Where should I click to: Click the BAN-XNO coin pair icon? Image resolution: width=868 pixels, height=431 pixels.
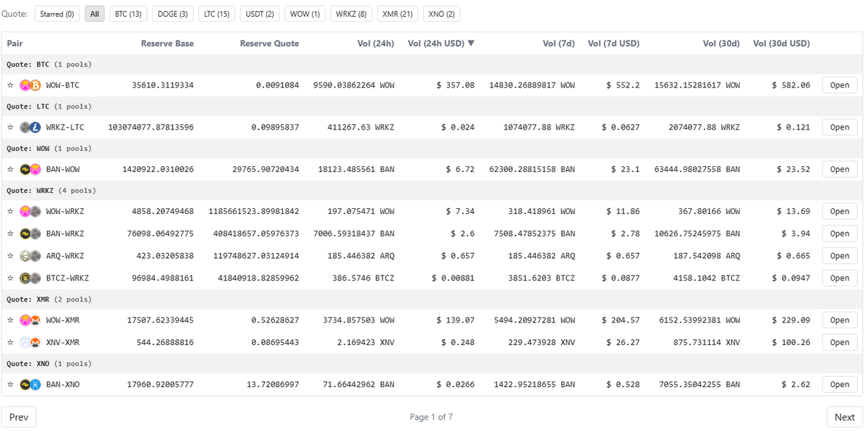(x=30, y=384)
